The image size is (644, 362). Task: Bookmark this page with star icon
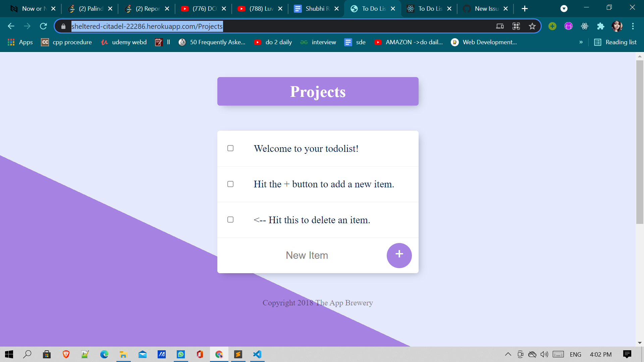point(532,26)
